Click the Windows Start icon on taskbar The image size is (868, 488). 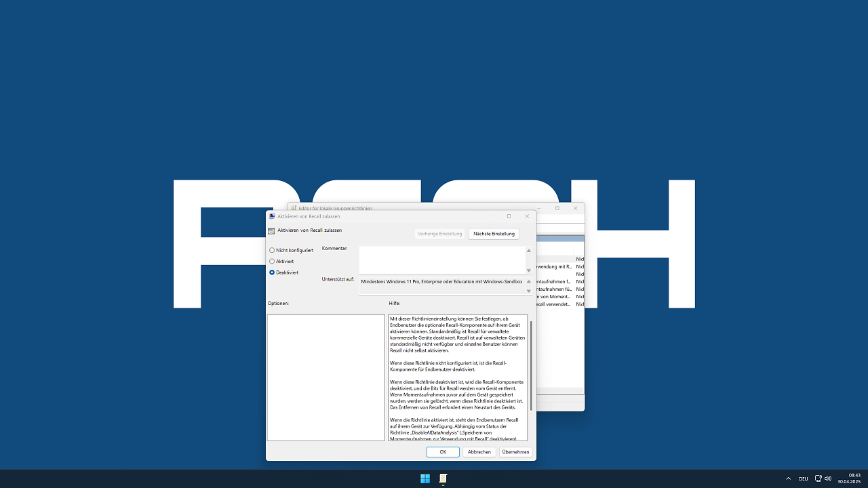[425, 479]
